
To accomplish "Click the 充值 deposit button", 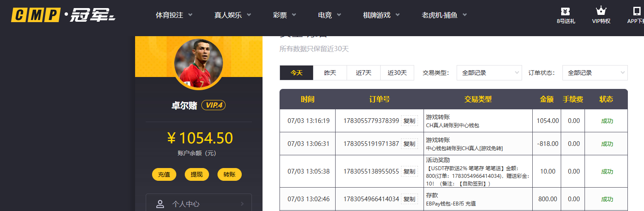I will coord(164,174).
